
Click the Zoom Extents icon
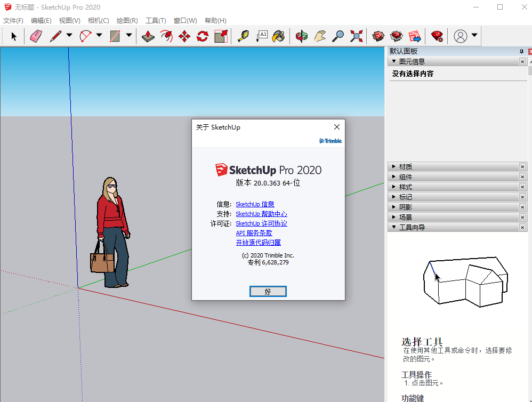tap(356, 36)
